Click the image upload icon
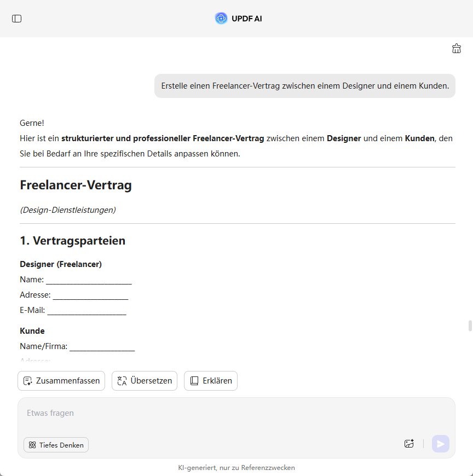The image size is (473, 476). 409,444
